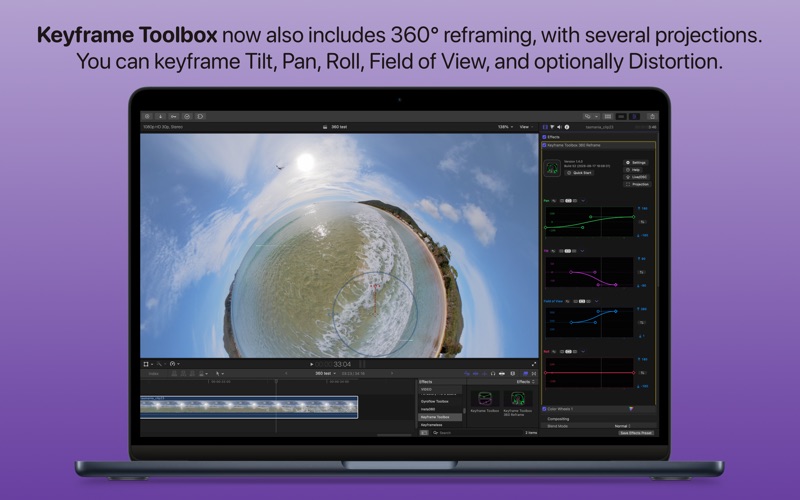Uncheck Keyframe Toolbox 360 Reframe effect checkbox
This screenshot has width=800, height=500.
click(x=544, y=145)
